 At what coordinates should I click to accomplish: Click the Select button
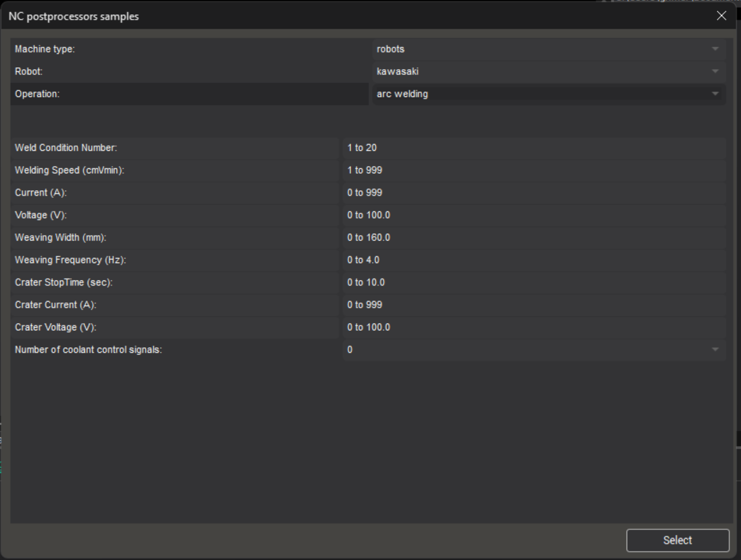pos(677,540)
